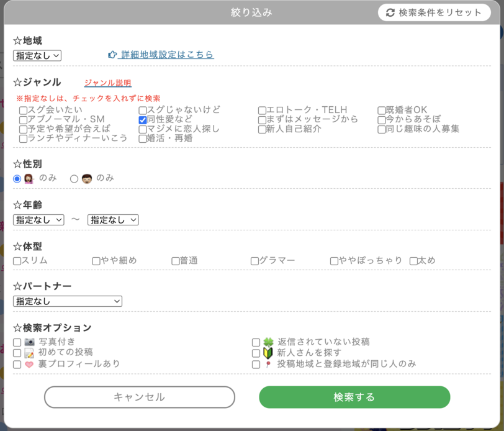
Task: Open the 地域 region dropdown
Action: [37, 55]
